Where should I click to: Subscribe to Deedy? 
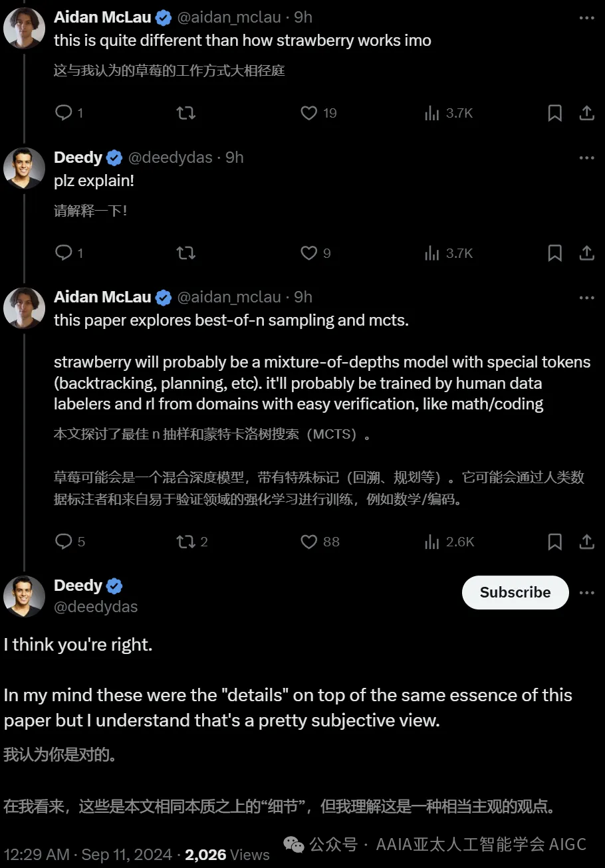pyautogui.click(x=515, y=592)
